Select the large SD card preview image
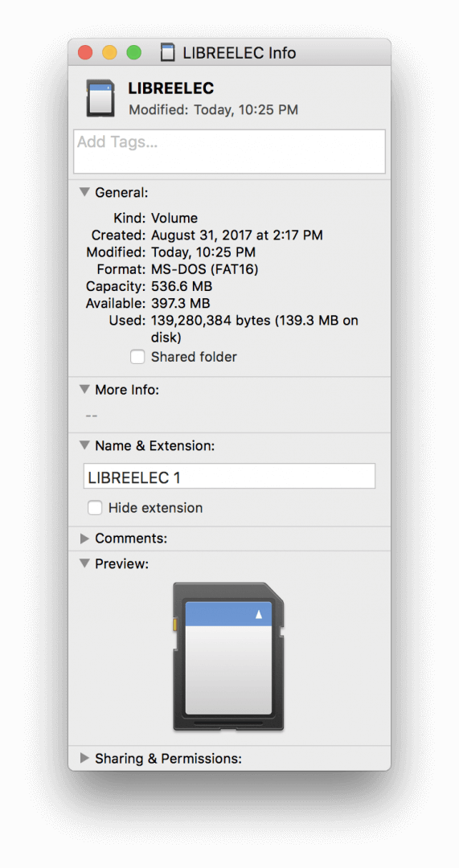 point(228,657)
